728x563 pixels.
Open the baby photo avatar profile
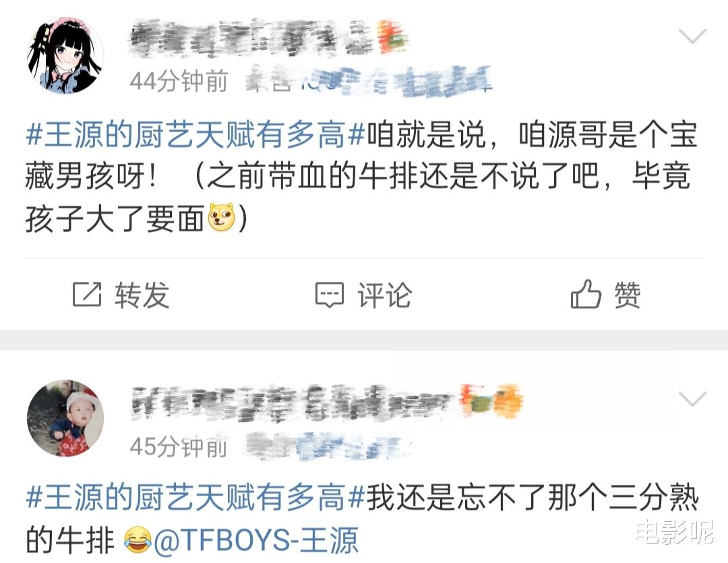[x=65, y=418]
